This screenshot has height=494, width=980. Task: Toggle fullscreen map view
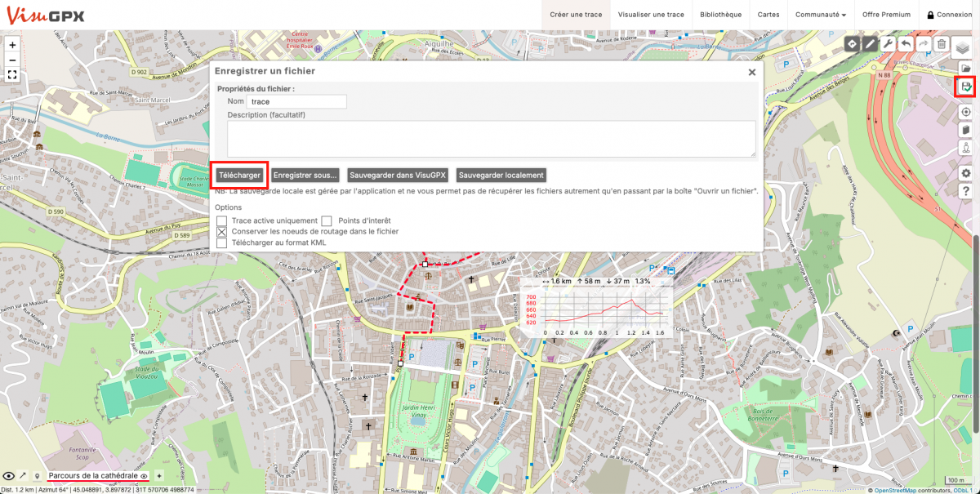pyautogui.click(x=12, y=74)
